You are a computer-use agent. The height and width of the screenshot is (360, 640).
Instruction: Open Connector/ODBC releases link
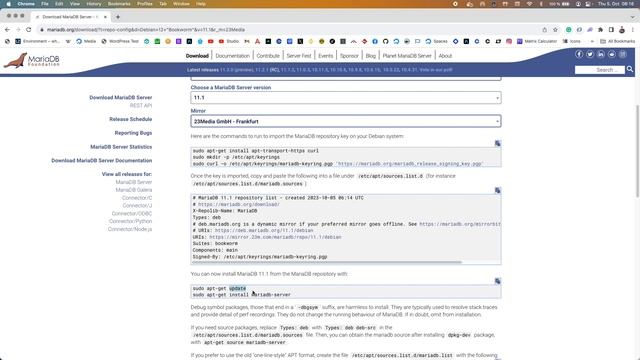[132, 213]
